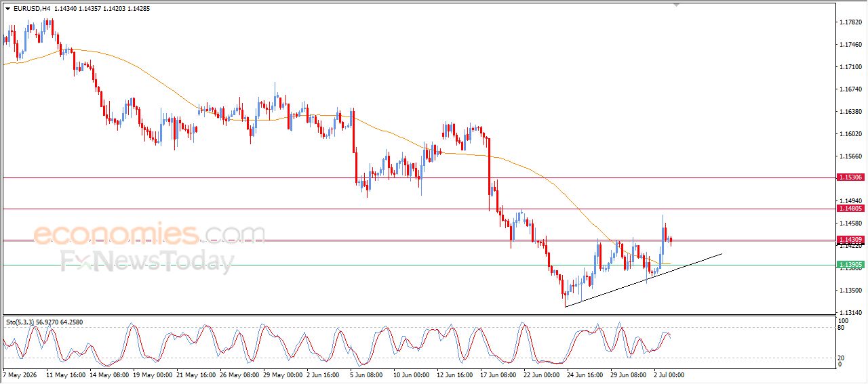Click the 1.14309 current price tag
The height and width of the screenshot is (384, 868).
click(851, 240)
